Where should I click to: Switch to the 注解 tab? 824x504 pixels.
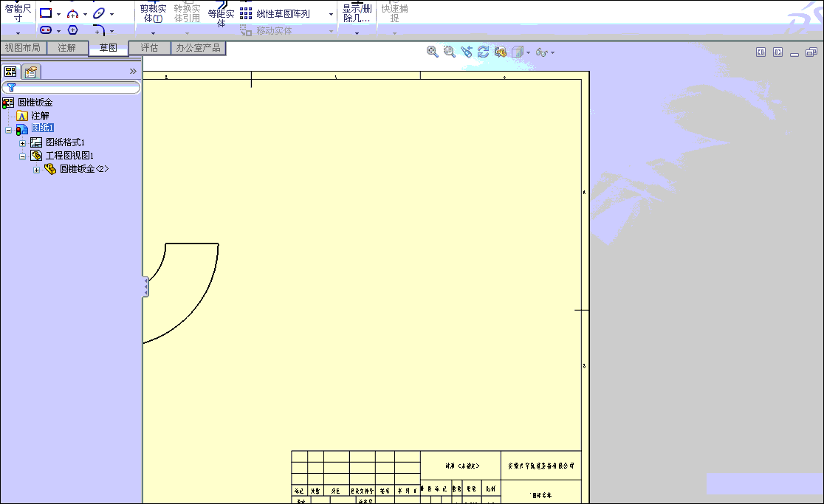point(66,48)
